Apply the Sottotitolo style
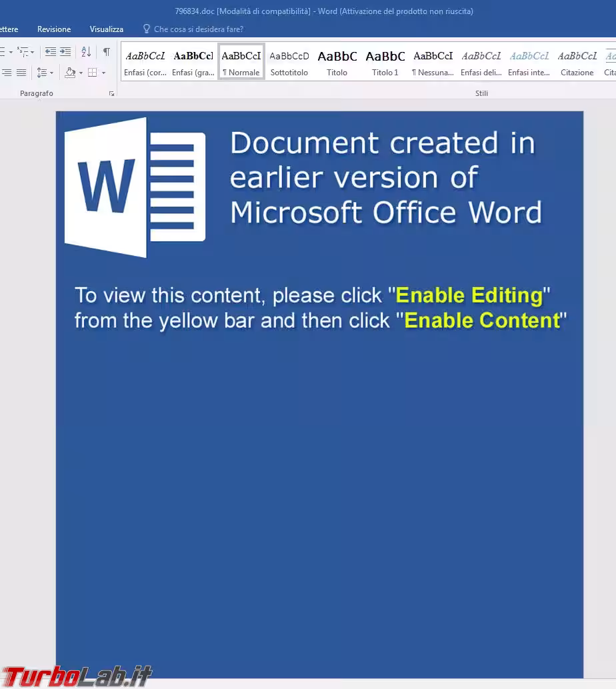This screenshot has width=616, height=689. coord(289,62)
